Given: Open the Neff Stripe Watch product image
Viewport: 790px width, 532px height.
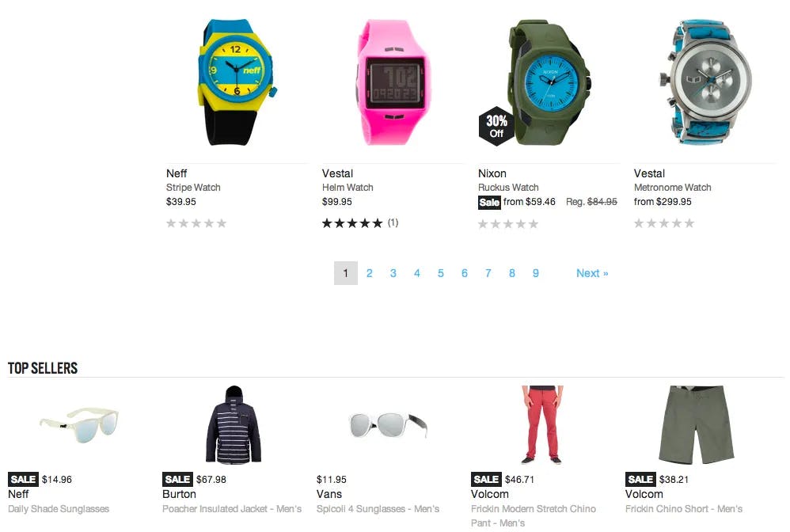Looking at the screenshot, I should coord(237,82).
